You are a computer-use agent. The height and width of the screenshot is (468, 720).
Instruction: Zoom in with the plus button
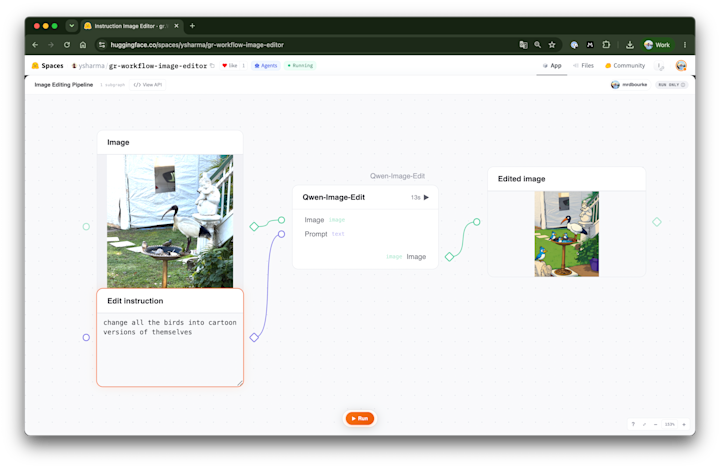tap(684, 424)
